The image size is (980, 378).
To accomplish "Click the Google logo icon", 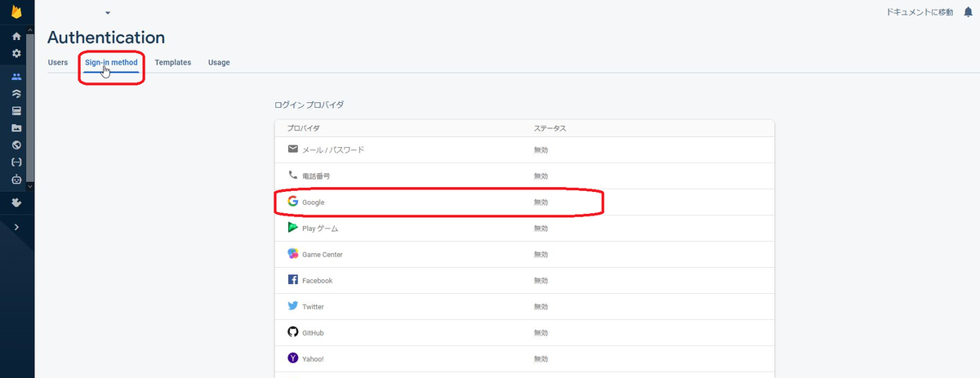I will (x=293, y=202).
